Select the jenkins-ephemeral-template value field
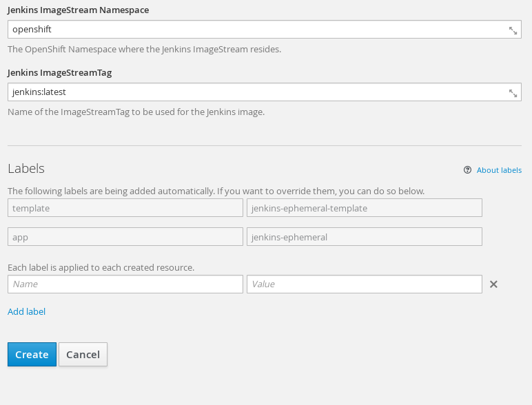This screenshot has width=532, height=405. click(x=365, y=207)
